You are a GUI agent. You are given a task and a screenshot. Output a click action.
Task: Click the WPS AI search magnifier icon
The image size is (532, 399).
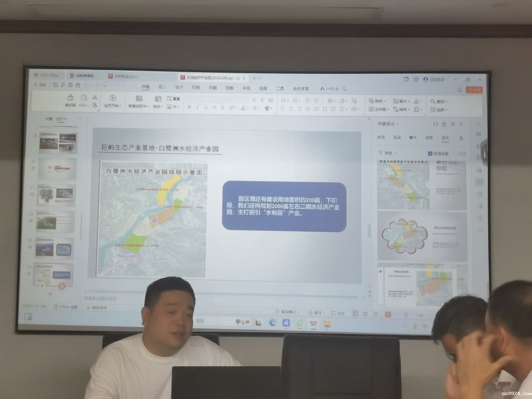(345, 89)
